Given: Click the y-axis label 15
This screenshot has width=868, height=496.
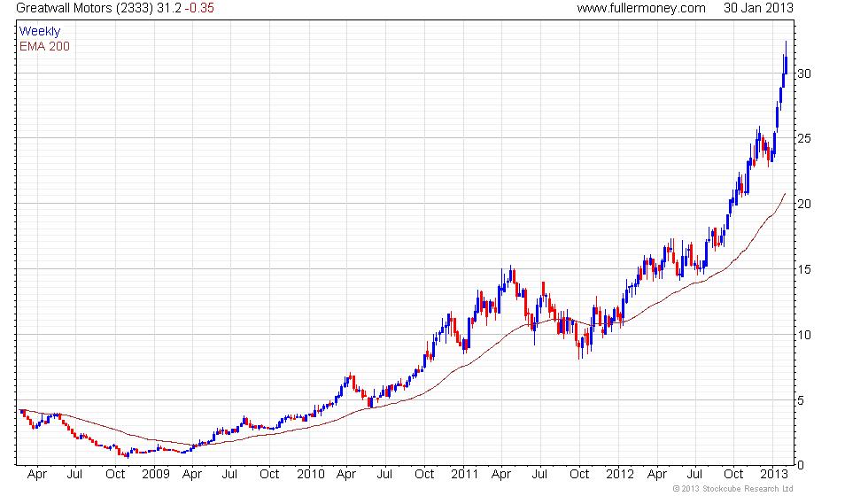Looking at the screenshot, I should pyautogui.click(x=804, y=269).
